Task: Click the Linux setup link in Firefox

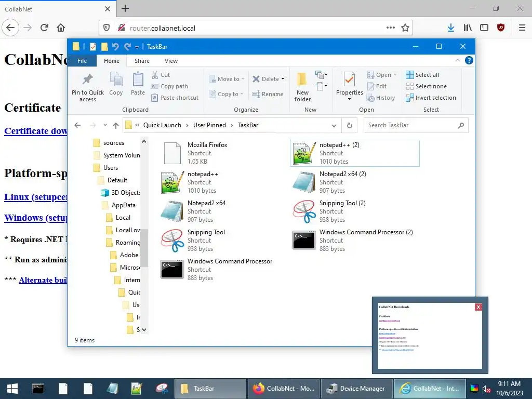Action: (x=36, y=197)
